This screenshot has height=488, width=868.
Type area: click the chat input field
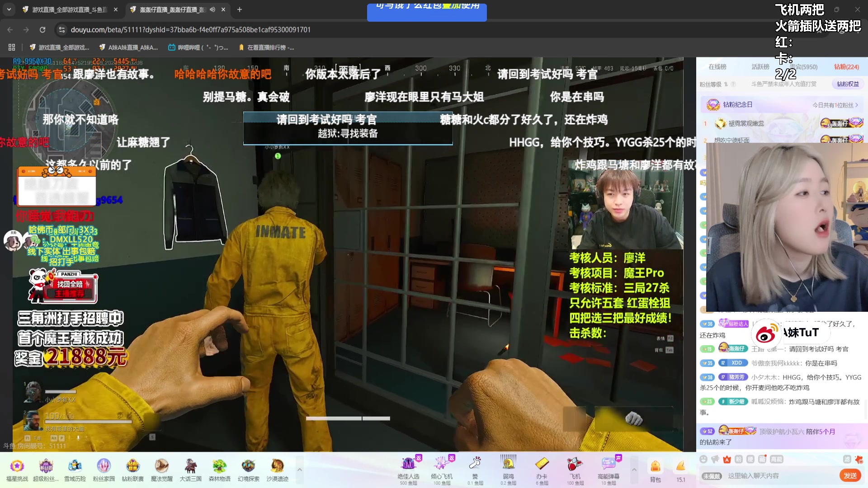point(781,476)
